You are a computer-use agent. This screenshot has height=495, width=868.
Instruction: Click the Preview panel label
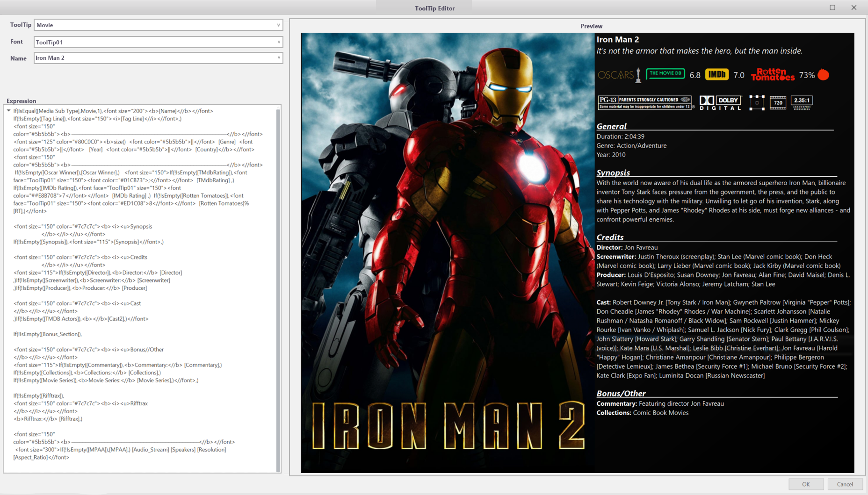[591, 26]
